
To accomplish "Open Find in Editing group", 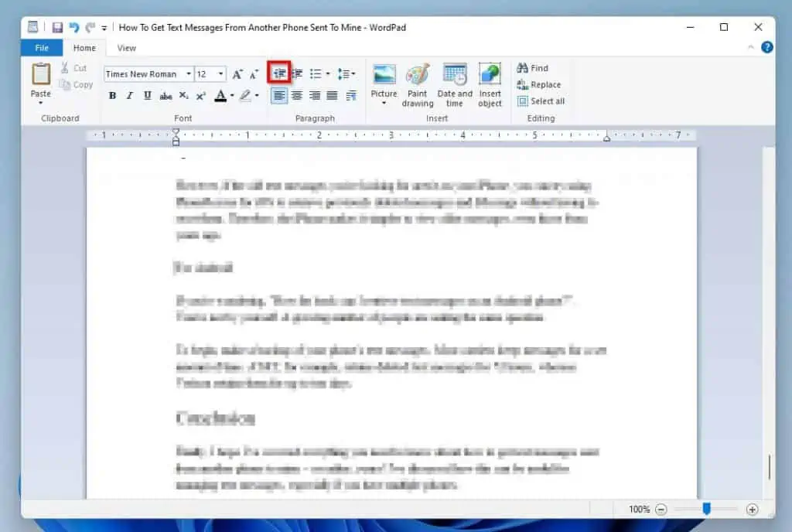I will pyautogui.click(x=533, y=67).
